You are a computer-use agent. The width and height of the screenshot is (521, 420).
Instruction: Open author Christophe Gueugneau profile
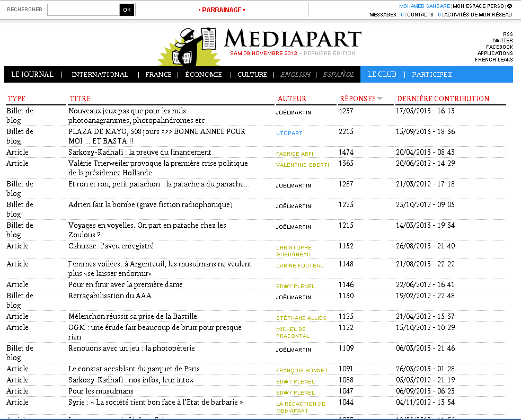(x=294, y=251)
